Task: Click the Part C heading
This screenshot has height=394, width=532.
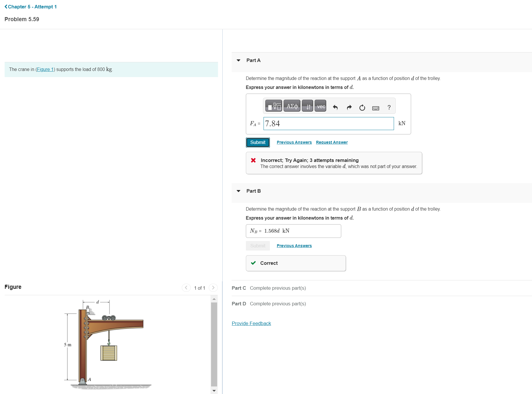Action: (239, 288)
